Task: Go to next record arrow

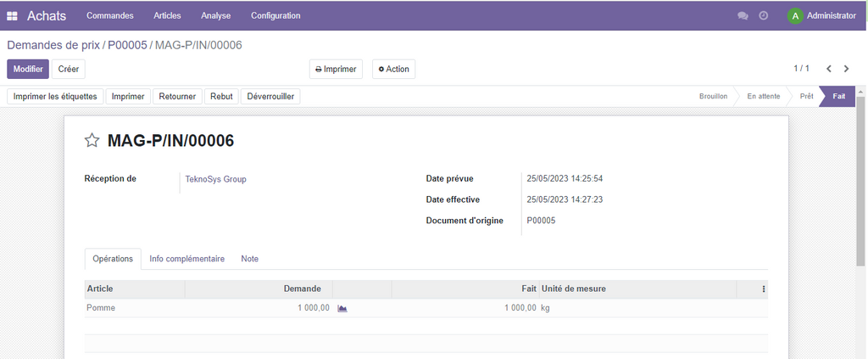Action: (x=846, y=69)
